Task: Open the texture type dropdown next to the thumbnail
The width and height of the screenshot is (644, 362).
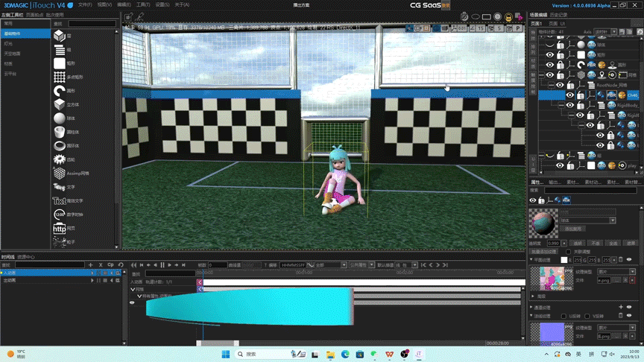Action: 616,272
